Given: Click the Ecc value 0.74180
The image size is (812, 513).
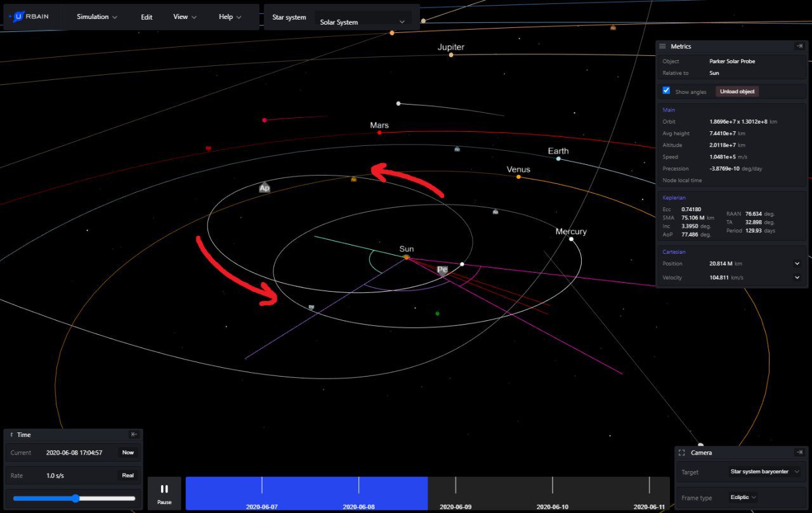Looking at the screenshot, I should tap(690, 209).
